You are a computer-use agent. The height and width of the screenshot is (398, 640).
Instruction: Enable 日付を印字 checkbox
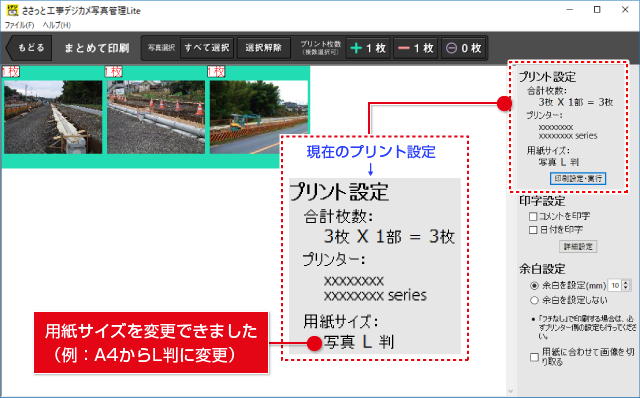pyautogui.click(x=533, y=230)
